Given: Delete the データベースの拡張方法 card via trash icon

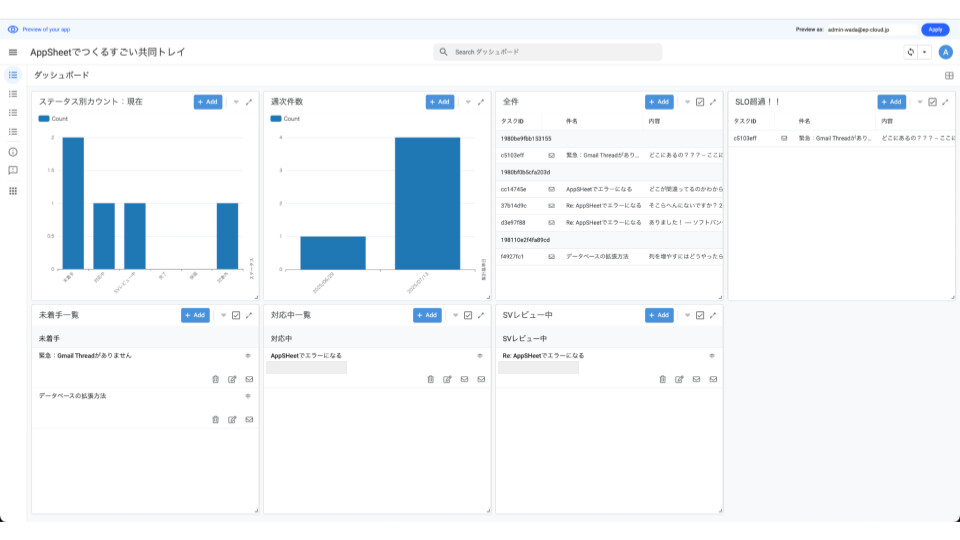Looking at the screenshot, I should tap(216, 420).
